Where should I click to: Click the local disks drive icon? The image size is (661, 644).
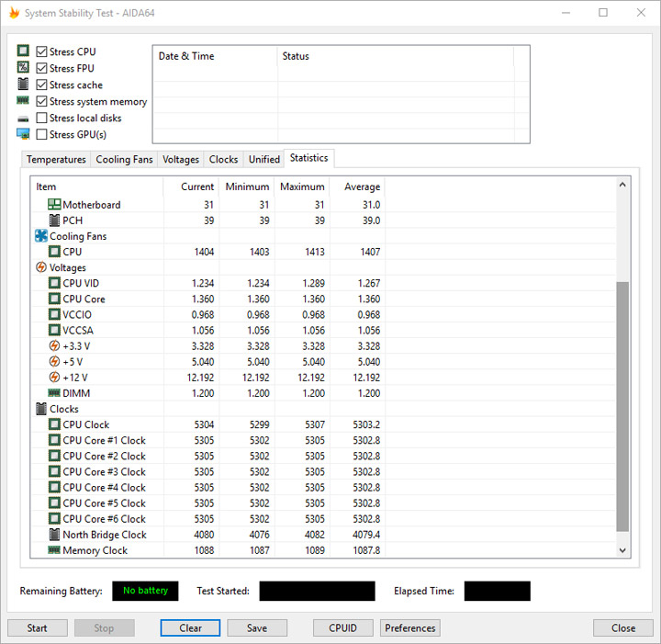23,119
